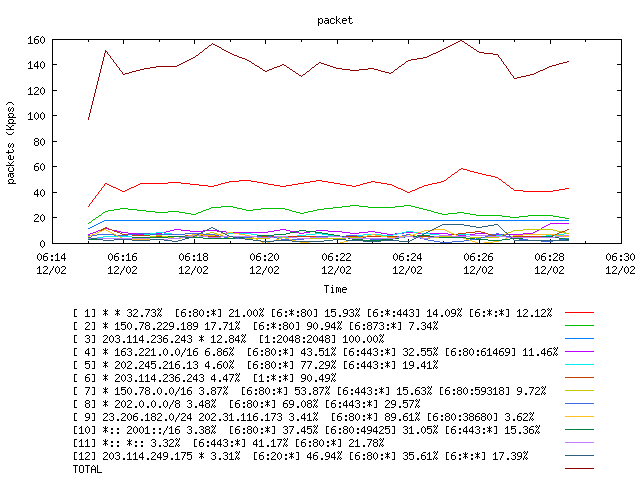Click x-axis time label 06:26

(478, 257)
